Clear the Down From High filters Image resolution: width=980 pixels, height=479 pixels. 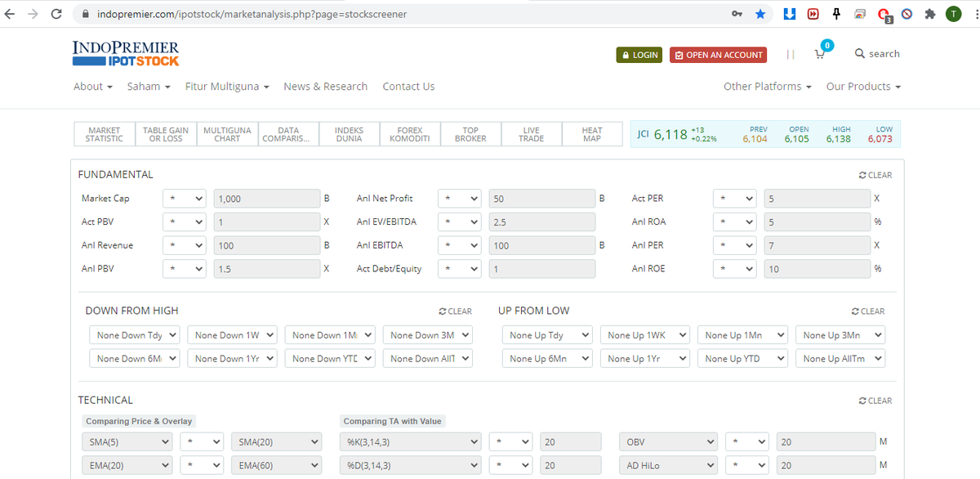click(x=455, y=311)
